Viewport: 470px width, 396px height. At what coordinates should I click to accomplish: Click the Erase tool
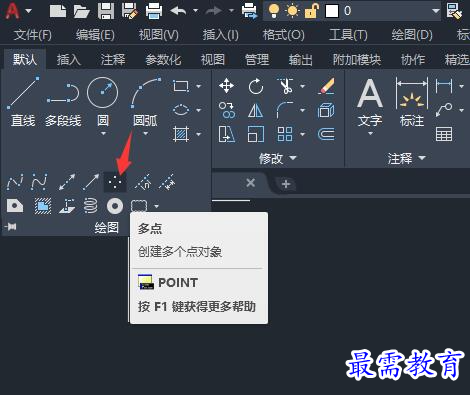[x=326, y=86]
